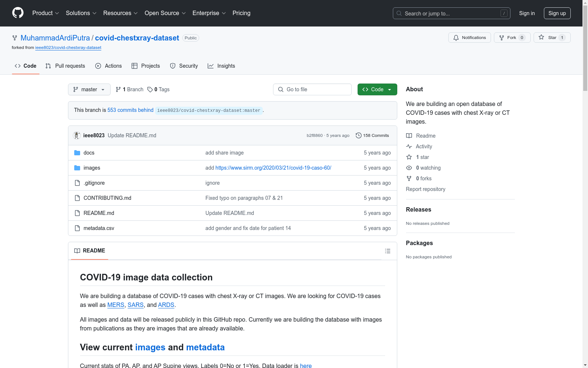The image size is (588, 368).
Task: Expand the Open Source menu
Action: tap(165, 13)
